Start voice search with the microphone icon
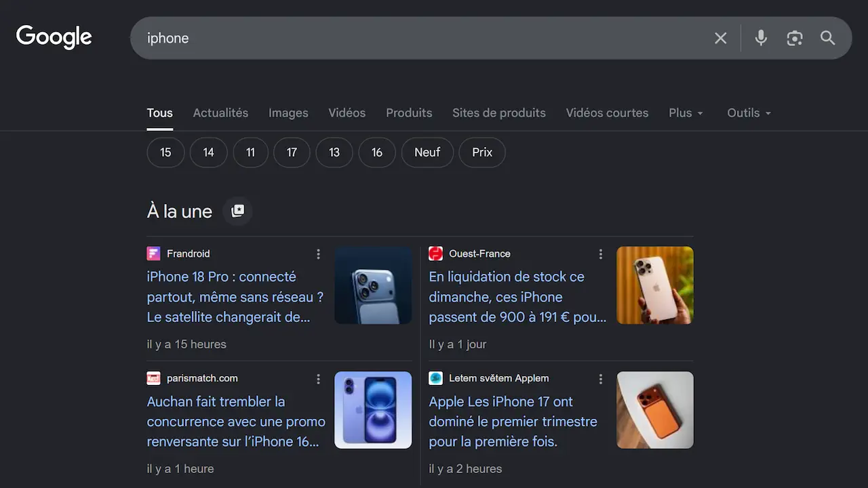This screenshot has height=488, width=868. coord(761,38)
